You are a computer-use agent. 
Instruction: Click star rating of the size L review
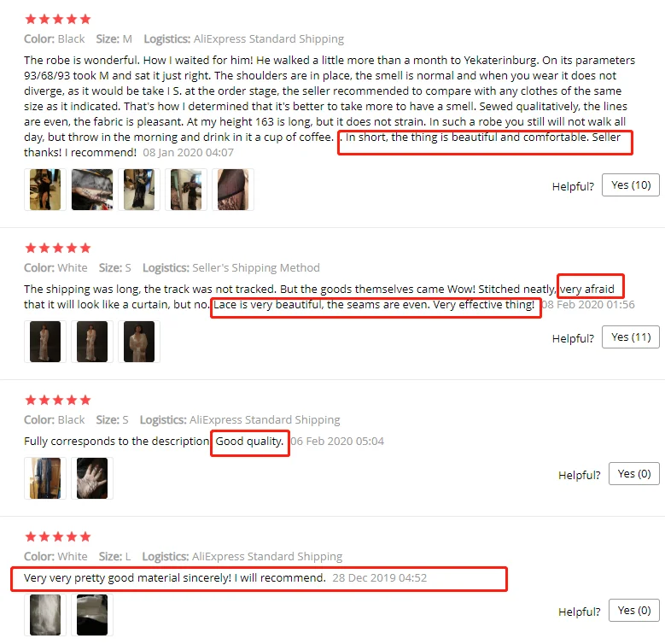coord(58,536)
